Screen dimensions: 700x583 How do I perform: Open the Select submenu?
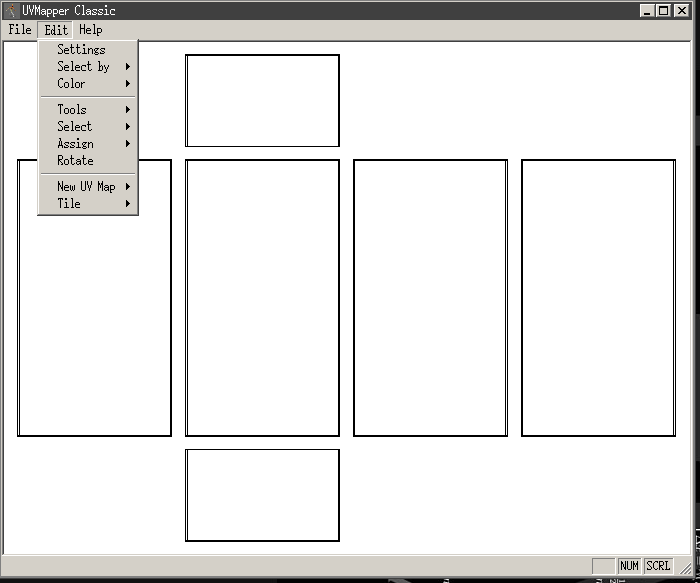88,126
